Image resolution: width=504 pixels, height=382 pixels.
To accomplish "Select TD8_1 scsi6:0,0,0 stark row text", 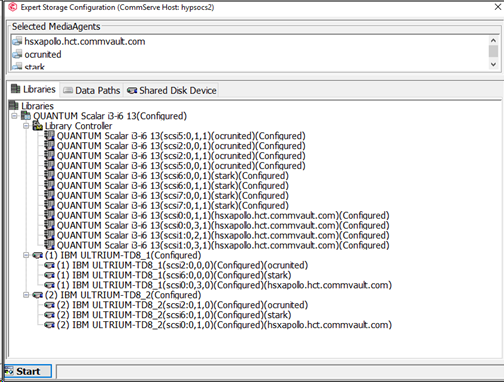I will (x=174, y=275).
